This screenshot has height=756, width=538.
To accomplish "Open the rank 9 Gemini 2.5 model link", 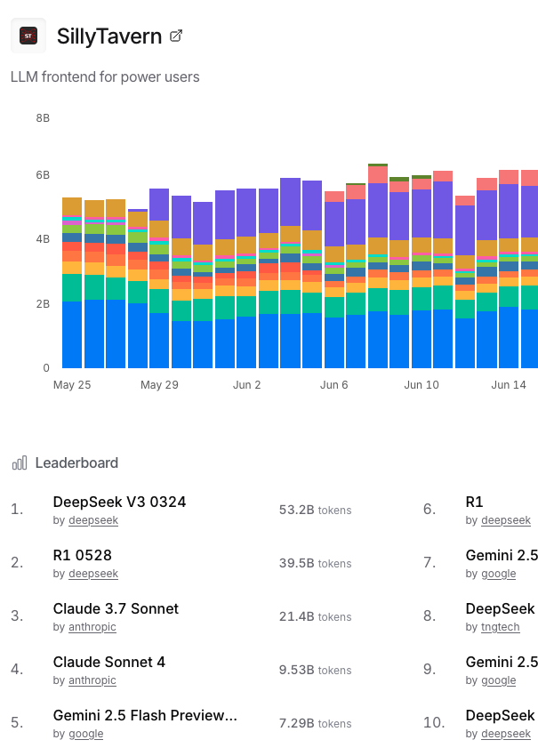I will pyautogui.click(x=502, y=663).
